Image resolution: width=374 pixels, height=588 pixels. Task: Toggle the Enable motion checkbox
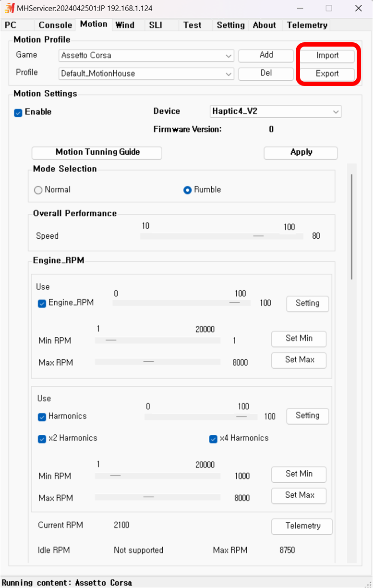(18, 112)
